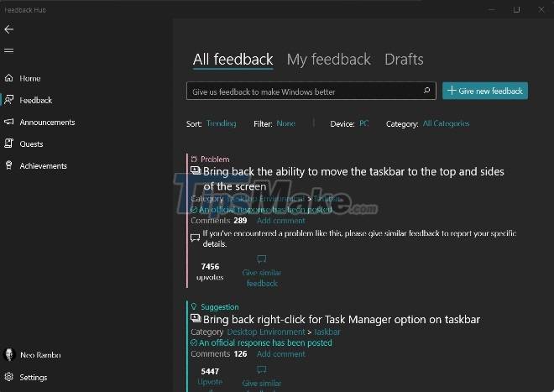Image resolution: width=554 pixels, height=392 pixels.
Task: Click the Give new feedback button
Action: [485, 91]
